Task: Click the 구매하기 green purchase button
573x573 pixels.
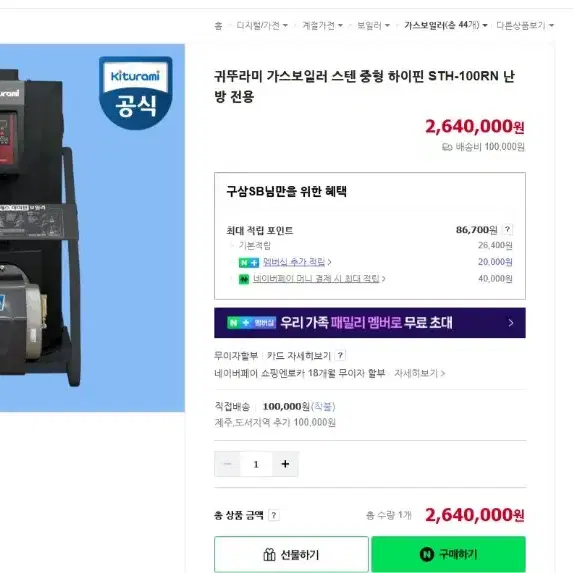Action: pyautogui.click(x=448, y=554)
